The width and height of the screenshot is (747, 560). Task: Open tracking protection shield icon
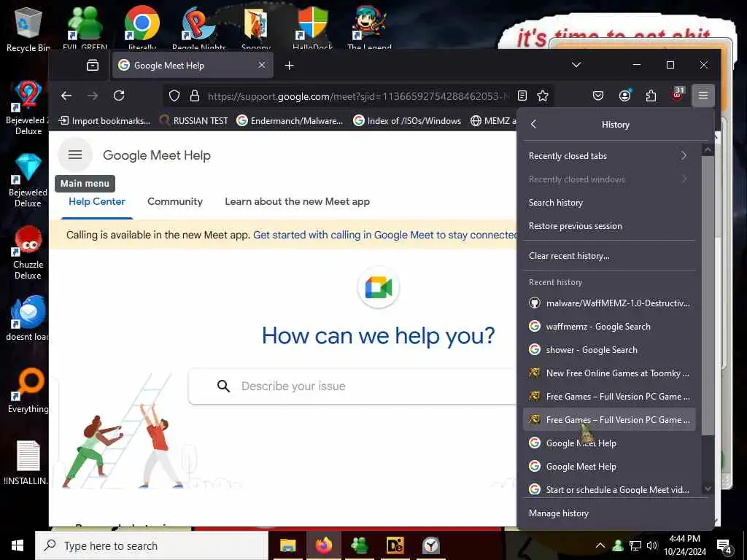tap(174, 96)
